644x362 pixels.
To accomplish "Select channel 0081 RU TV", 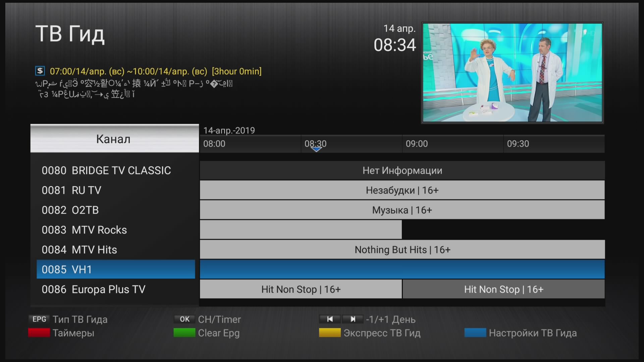I will [116, 190].
